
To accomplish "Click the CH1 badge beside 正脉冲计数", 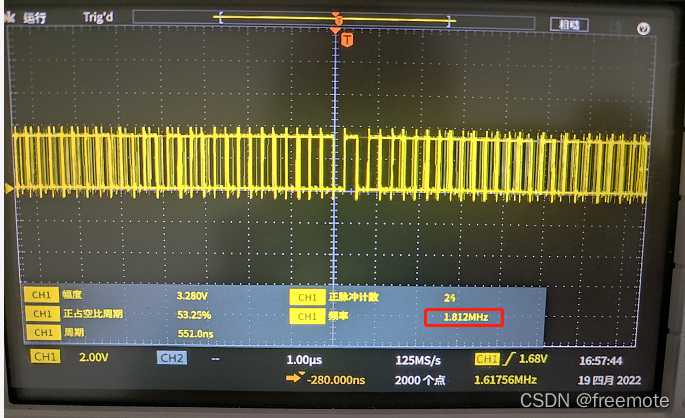I will pos(308,297).
